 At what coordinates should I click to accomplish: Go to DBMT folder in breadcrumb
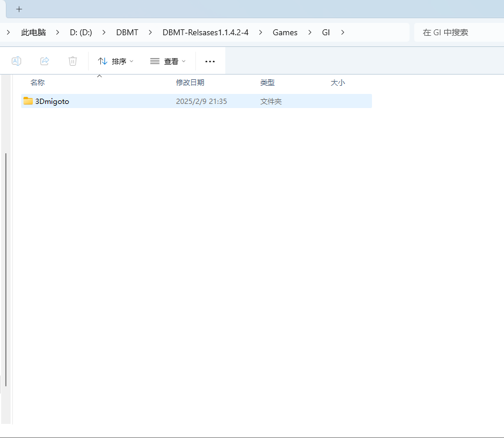pos(127,32)
